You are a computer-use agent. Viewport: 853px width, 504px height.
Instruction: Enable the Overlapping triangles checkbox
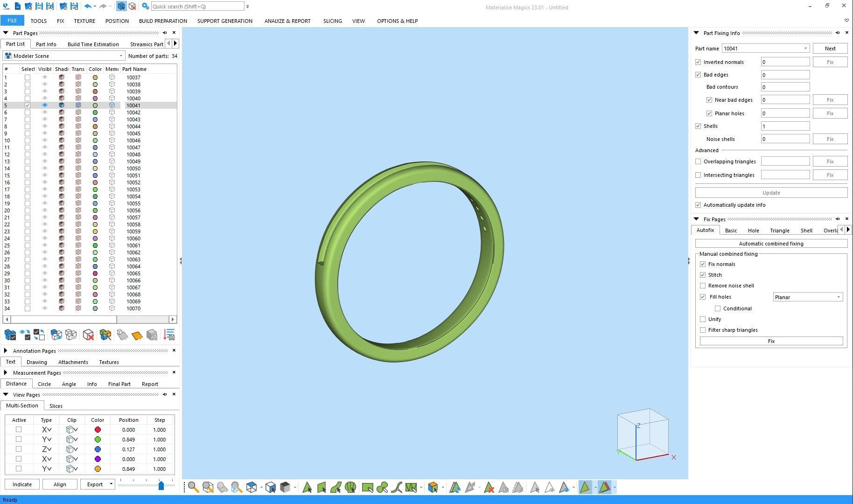coord(698,161)
